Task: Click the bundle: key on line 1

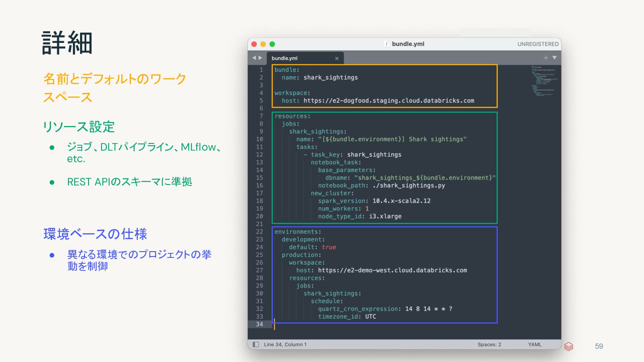Action: pyautogui.click(x=287, y=70)
